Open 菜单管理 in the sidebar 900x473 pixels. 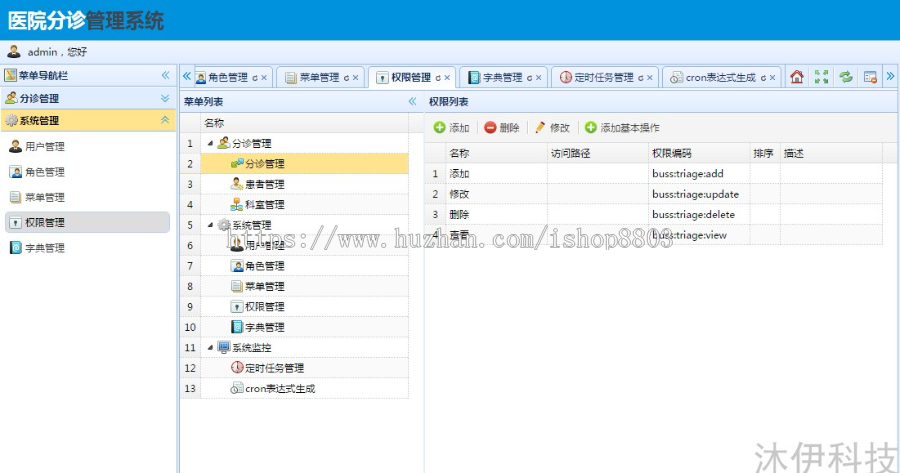88,197
